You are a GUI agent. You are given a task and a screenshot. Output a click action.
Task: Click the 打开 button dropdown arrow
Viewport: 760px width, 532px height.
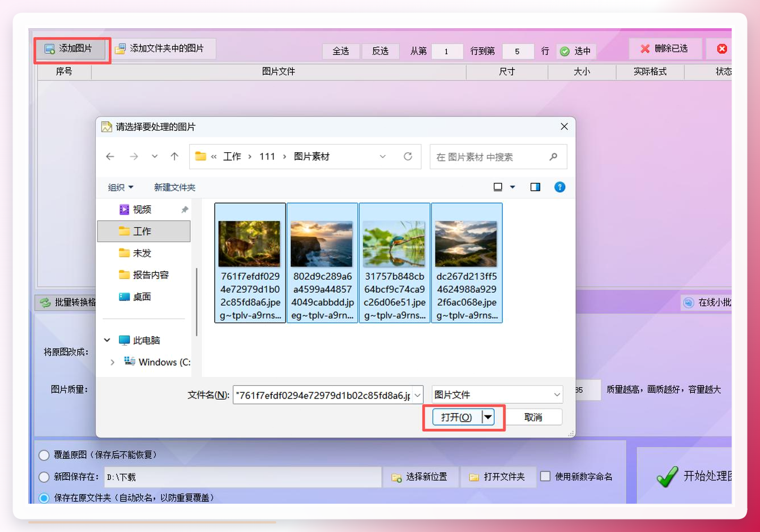tap(488, 417)
